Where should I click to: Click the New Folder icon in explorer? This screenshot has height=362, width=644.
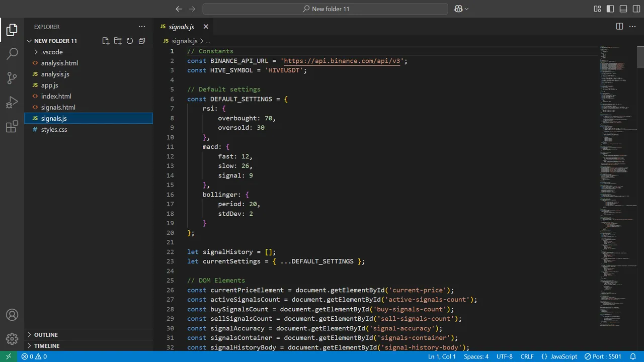coord(118,41)
